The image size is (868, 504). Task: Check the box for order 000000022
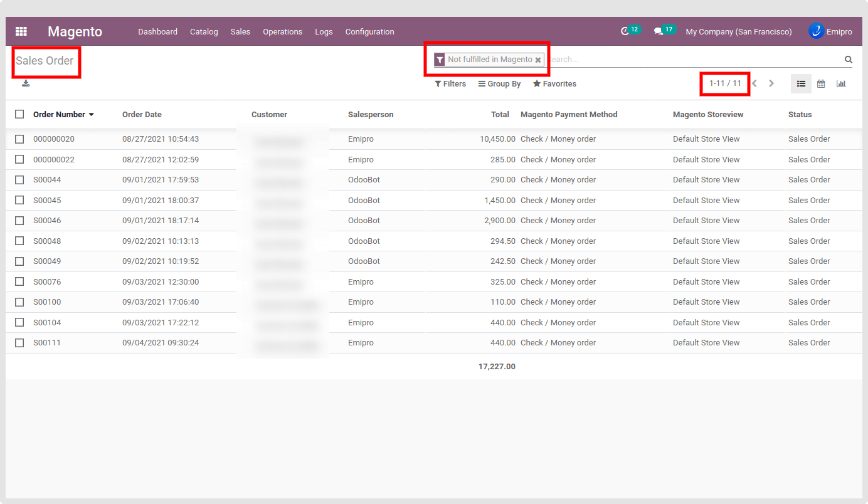19,159
